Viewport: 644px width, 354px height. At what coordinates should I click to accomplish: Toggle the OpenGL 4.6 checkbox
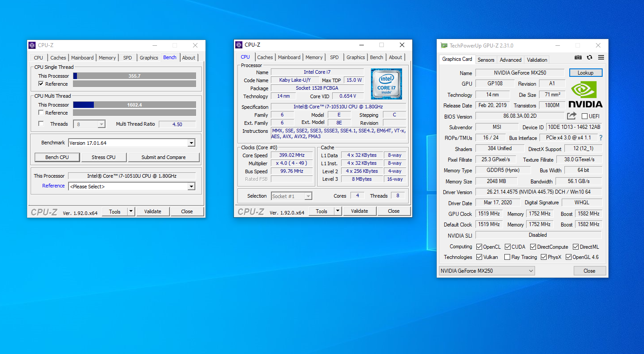(568, 257)
